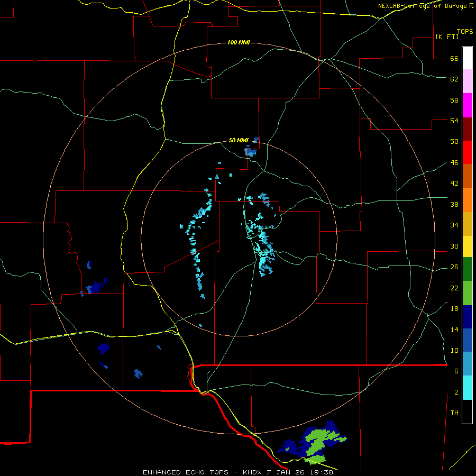
Task: Click the legend value 62
Action: pos(454,79)
